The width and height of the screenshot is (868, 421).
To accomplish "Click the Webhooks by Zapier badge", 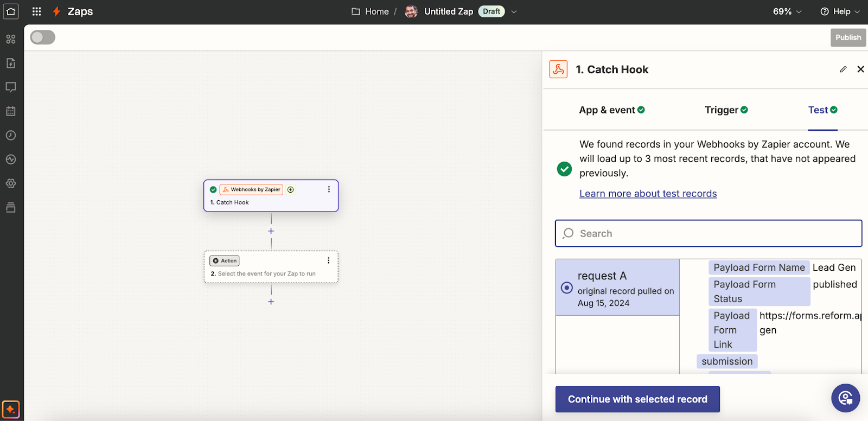I will click(x=251, y=189).
